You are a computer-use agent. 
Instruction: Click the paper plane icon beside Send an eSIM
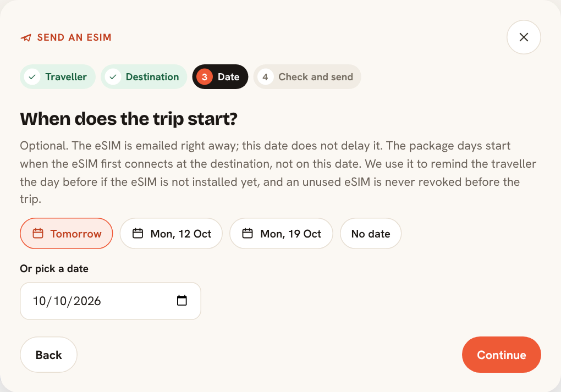point(26,37)
